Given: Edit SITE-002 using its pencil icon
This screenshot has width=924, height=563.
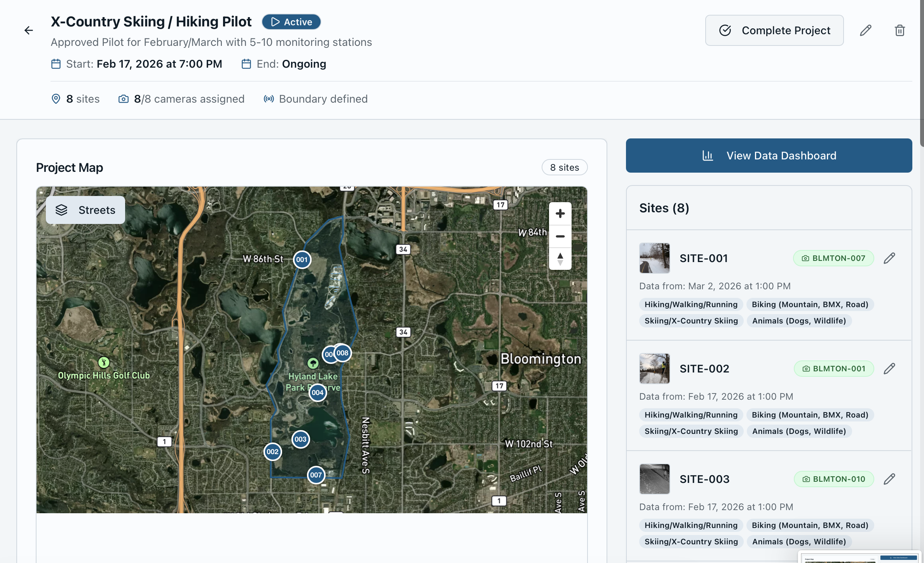Looking at the screenshot, I should (x=889, y=368).
